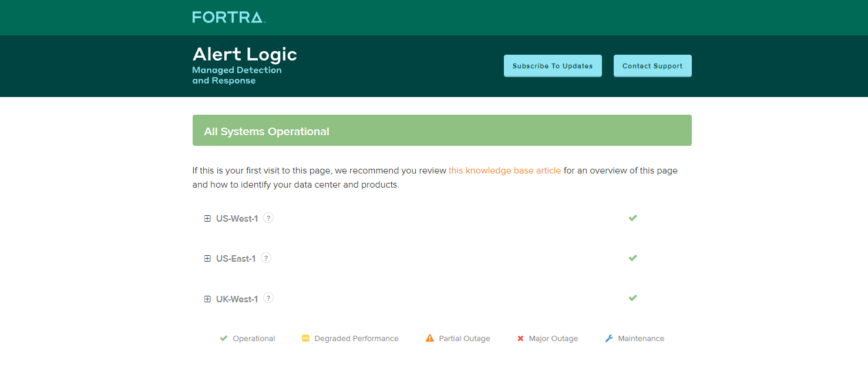868x374 pixels.
Task: Click the Alert Logic page title
Action: click(244, 55)
